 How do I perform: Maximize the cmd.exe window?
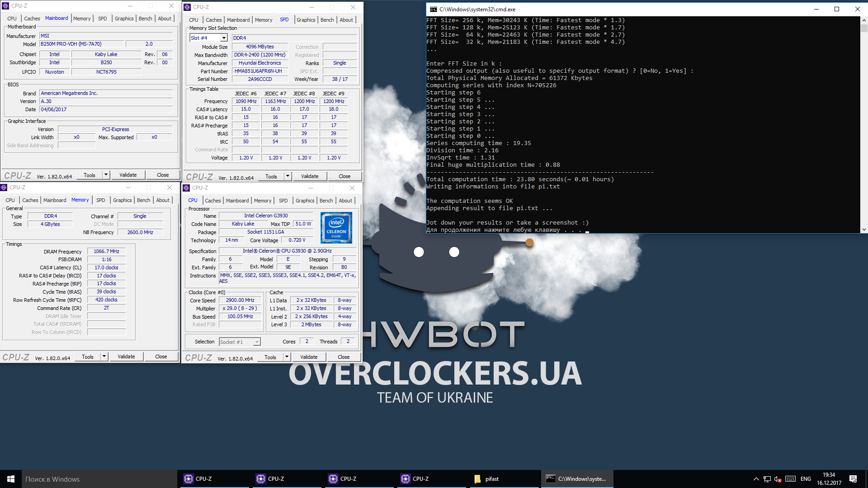click(837, 9)
